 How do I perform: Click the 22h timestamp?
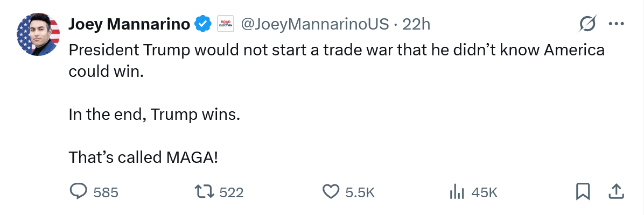[x=416, y=24]
